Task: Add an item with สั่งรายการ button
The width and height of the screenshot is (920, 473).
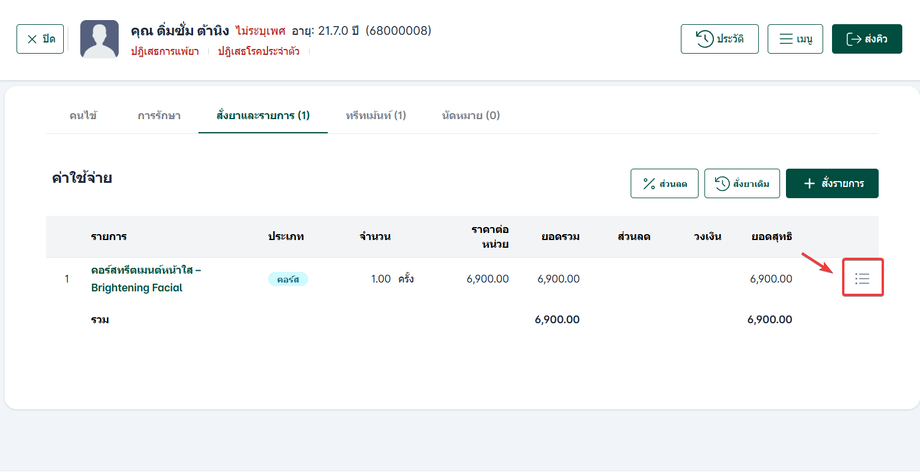Action: [832, 184]
